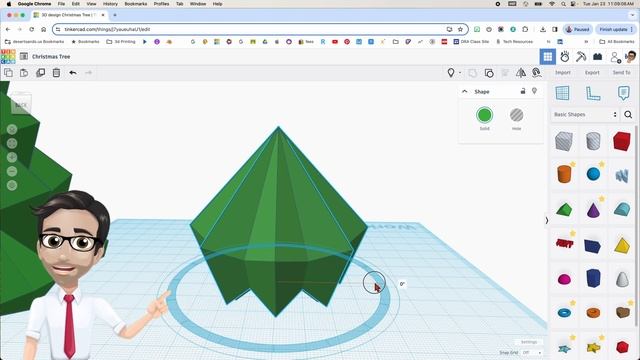
Task: Select the Ruler tool
Action: coord(593,93)
